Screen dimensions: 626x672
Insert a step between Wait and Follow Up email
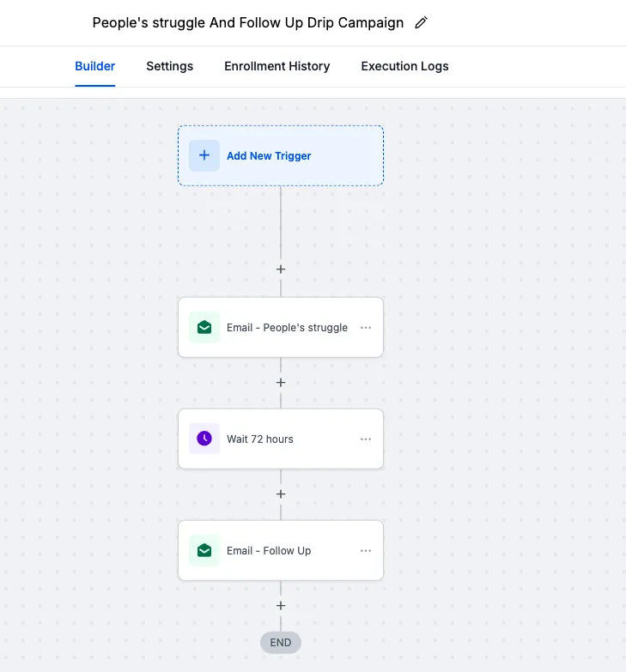(x=281, y=494)
